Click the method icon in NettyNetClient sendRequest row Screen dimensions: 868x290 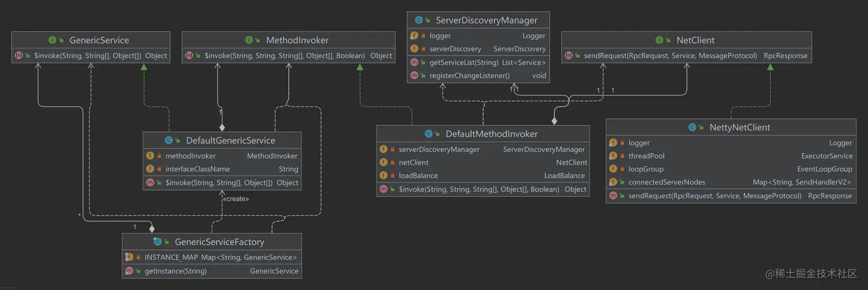click(x=613, y=196)
